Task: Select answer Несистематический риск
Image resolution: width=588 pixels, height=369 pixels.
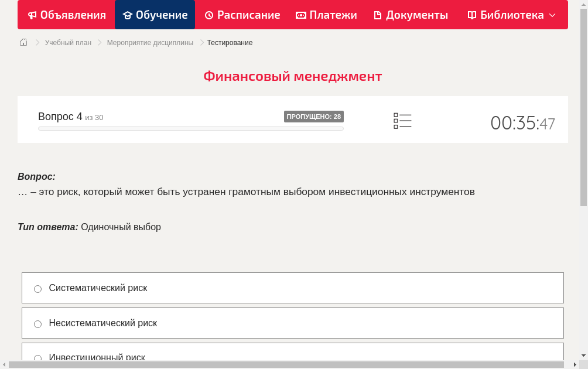Action: pyautogui.click(x=37, y=323)
